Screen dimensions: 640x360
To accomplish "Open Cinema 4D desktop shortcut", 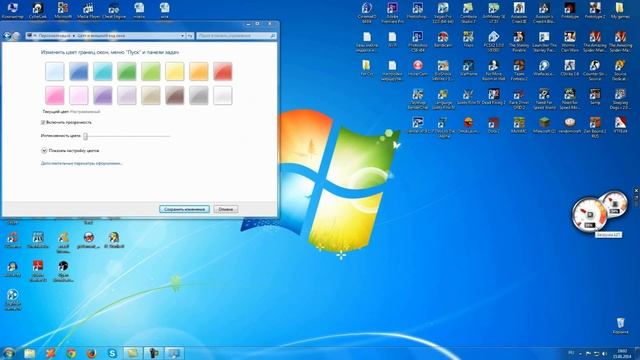I will tap(367, 12).
